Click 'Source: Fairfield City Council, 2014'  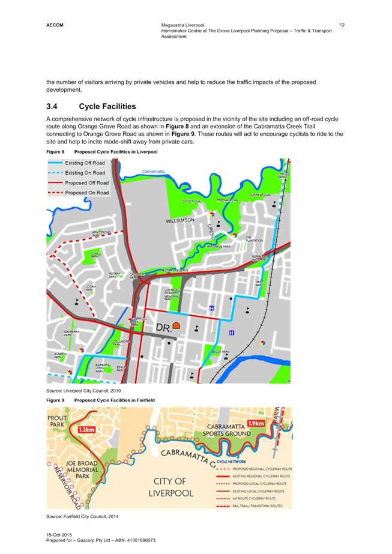82,517
